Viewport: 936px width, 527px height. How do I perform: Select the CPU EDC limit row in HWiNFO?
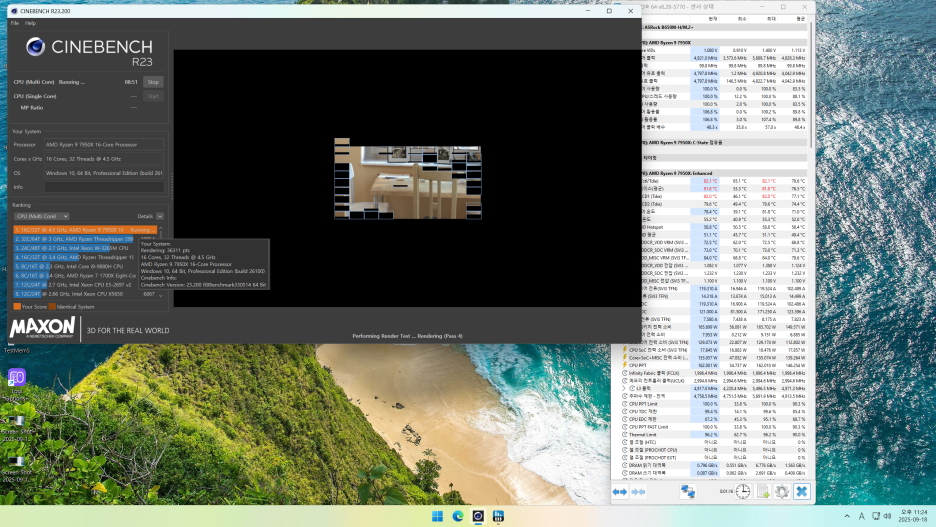pos(715,419)
